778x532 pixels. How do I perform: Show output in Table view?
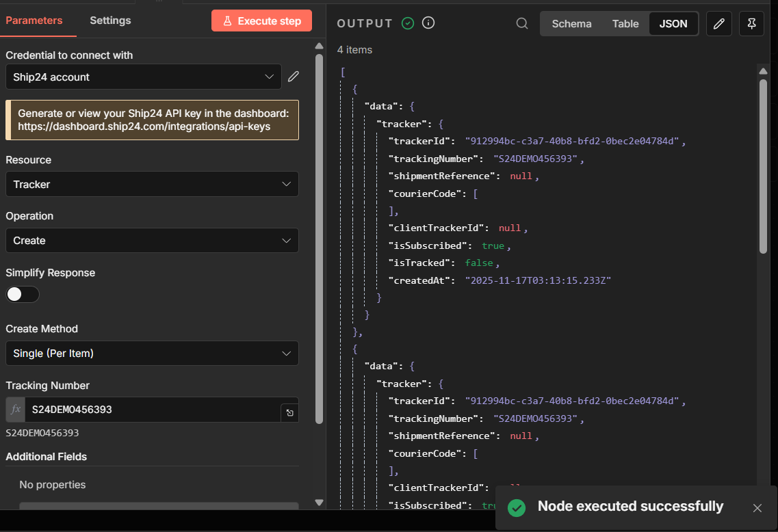tap(625, 24)
